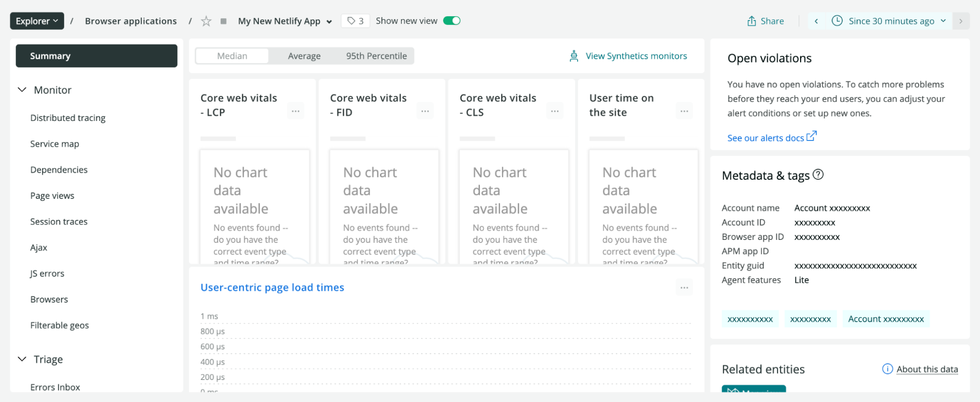Screen dimensions: 980x402
Task: Disable the Show new view toggle
Action: click(452, 21)
